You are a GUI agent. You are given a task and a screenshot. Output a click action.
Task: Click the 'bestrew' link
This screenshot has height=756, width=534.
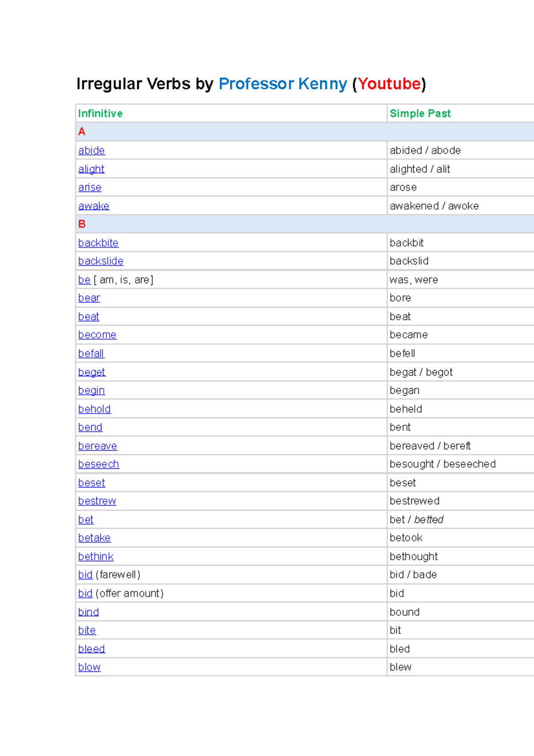(x=97, y=501)
